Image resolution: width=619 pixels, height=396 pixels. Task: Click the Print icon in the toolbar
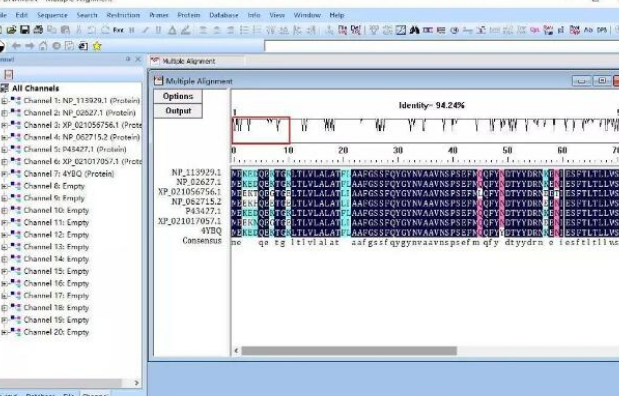(x=38, y=30)
